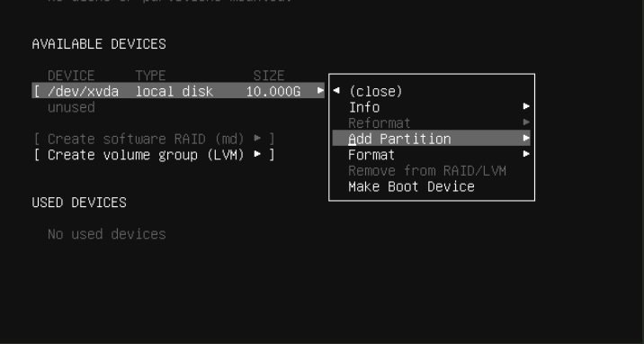Click the left arrow beside (close)
644x344 pixels.
point(336,90)
